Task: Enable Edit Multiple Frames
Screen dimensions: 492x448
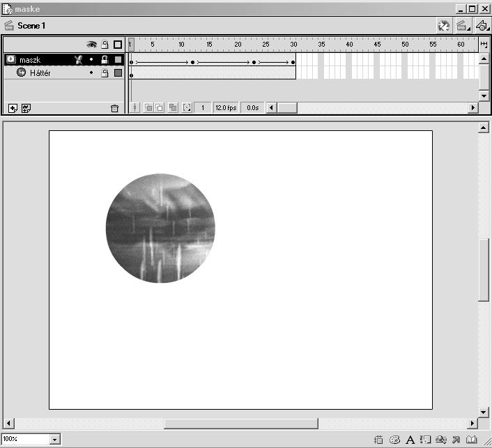Action: click(173, 108)
